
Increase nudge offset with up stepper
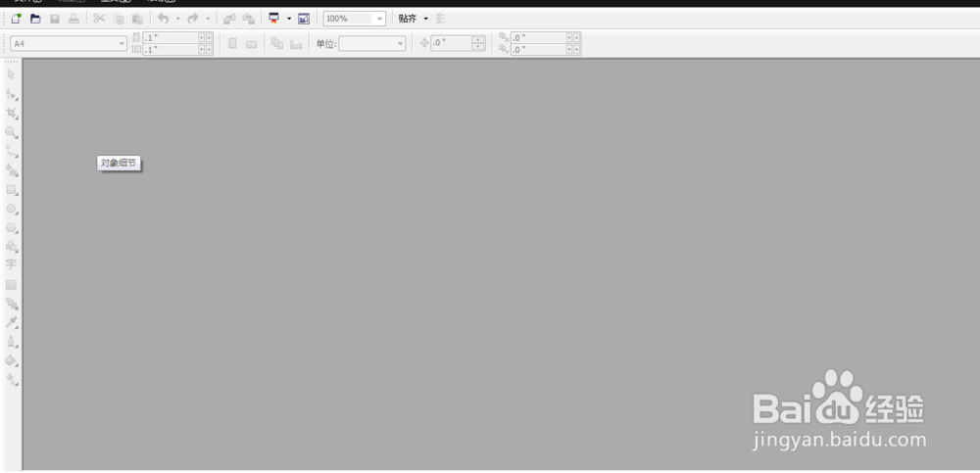pyautogui.click(x=478, y=40)
